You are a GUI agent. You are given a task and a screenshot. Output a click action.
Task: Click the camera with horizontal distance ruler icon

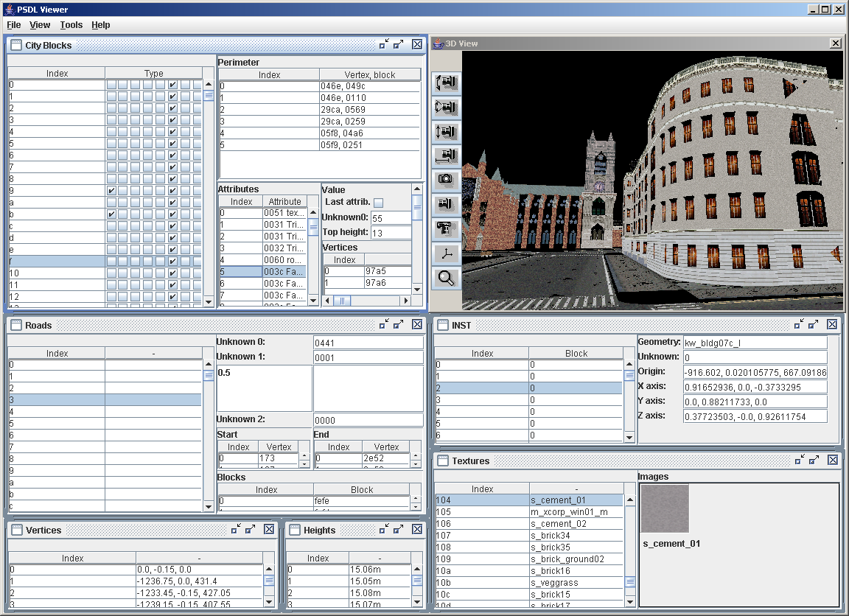tap(447, 155)
